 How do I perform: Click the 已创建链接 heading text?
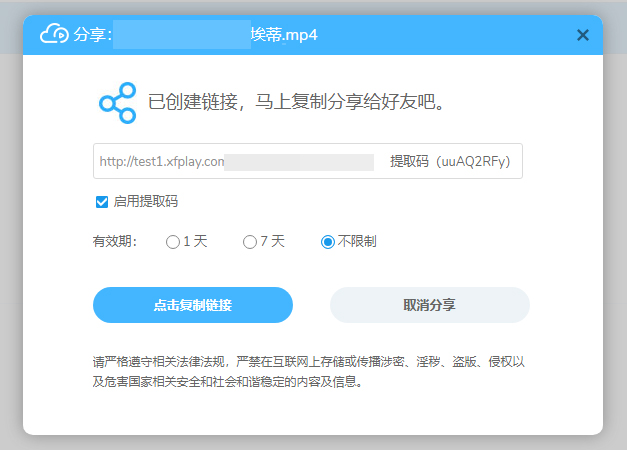pos(297,102)
